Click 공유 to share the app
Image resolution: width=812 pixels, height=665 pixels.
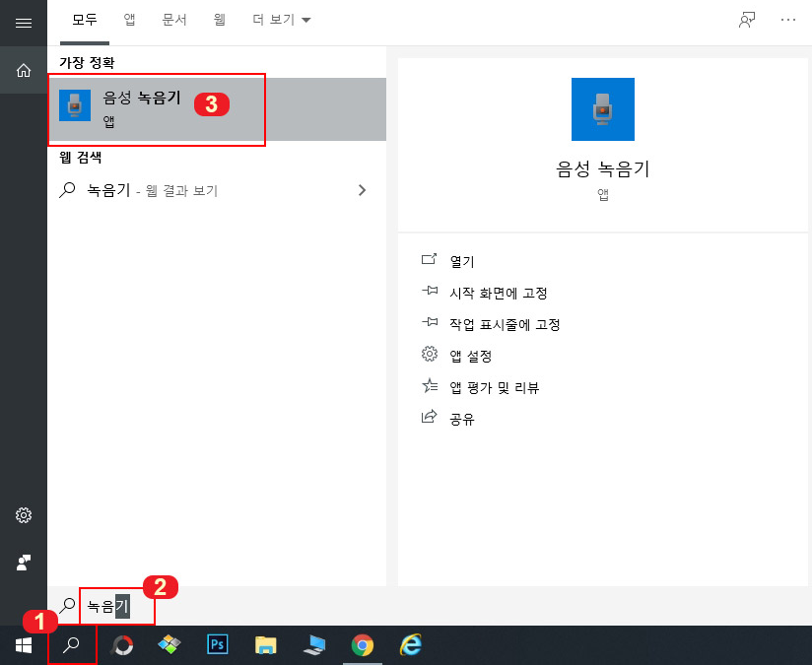coord(461,418)
